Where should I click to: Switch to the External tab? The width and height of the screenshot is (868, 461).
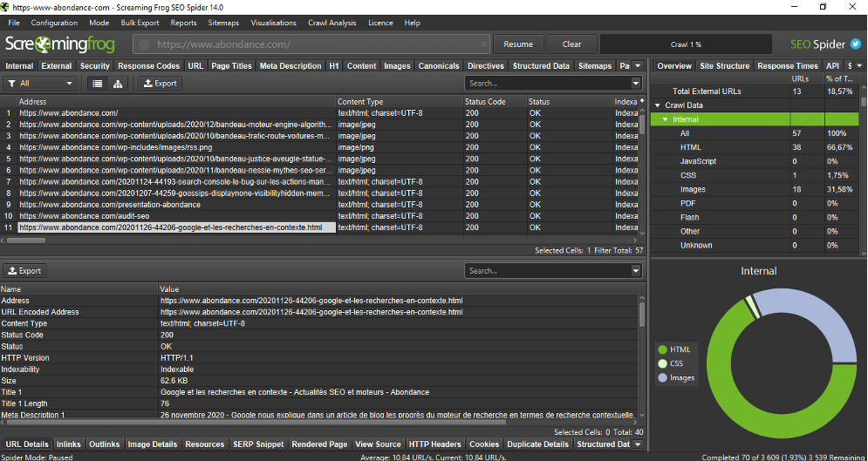click(57, 65)
